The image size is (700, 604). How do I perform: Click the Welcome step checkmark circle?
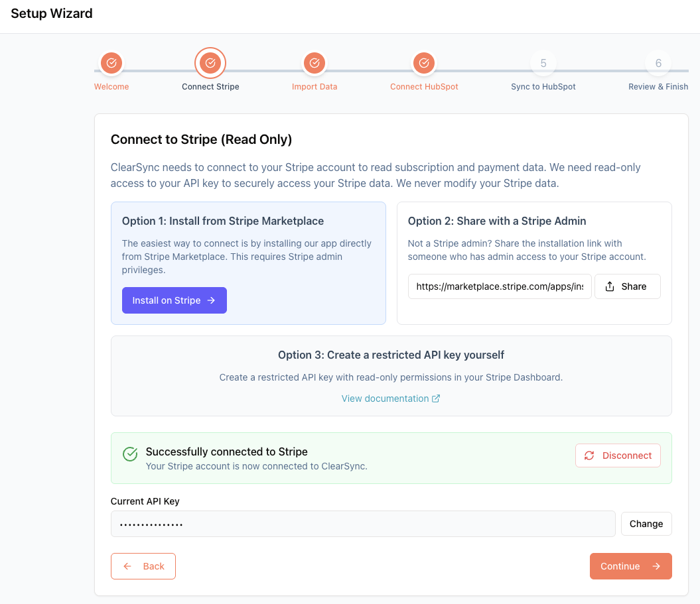pos(111,63)
